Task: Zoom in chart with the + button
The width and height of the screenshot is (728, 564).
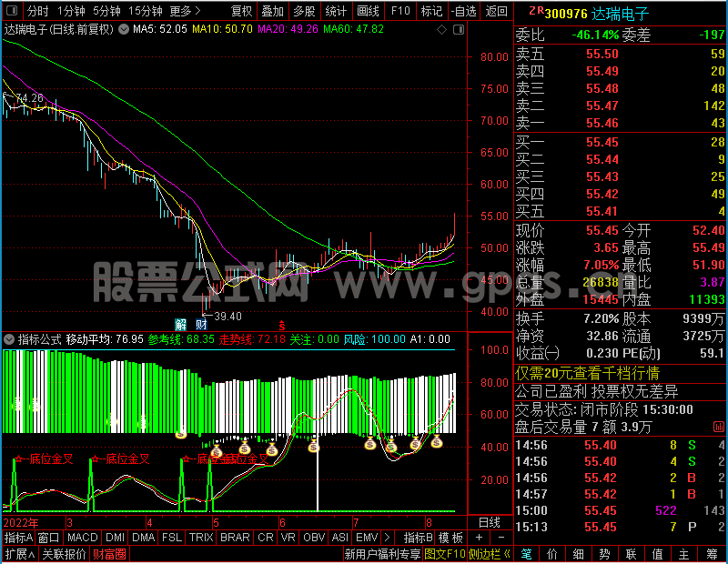Action: click(479, 538)
